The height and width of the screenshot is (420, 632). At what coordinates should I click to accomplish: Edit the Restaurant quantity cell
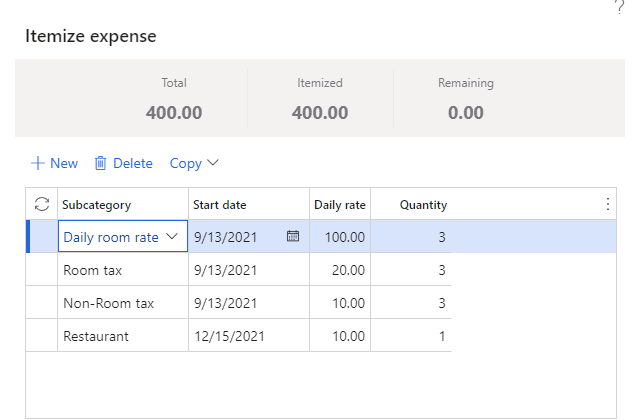coord(411,336)
